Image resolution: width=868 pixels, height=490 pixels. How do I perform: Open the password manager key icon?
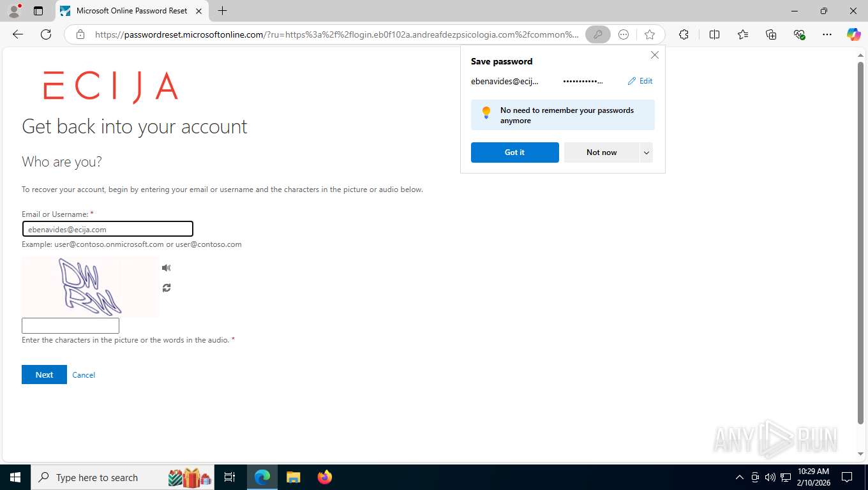[x=597, y=34]
